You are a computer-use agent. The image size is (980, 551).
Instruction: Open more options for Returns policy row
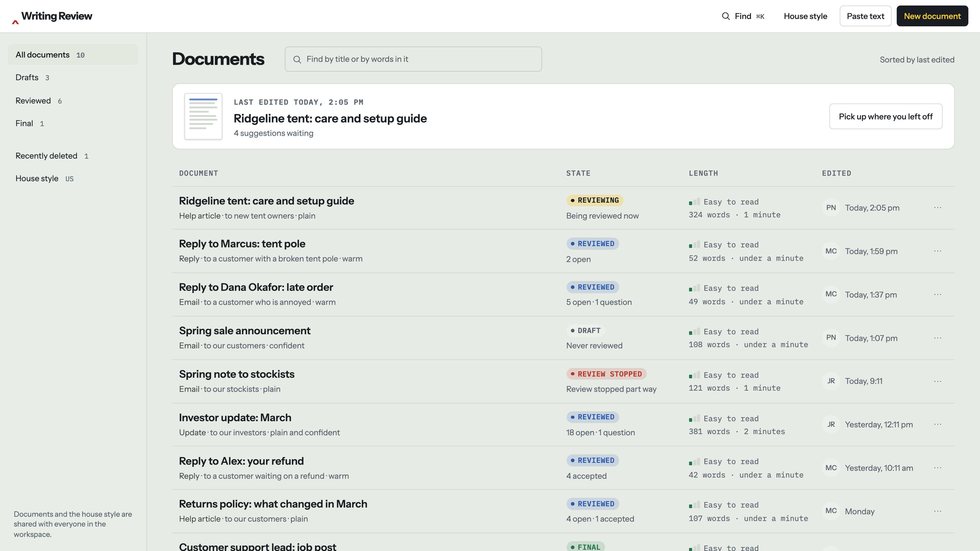[x=937, y=511]
